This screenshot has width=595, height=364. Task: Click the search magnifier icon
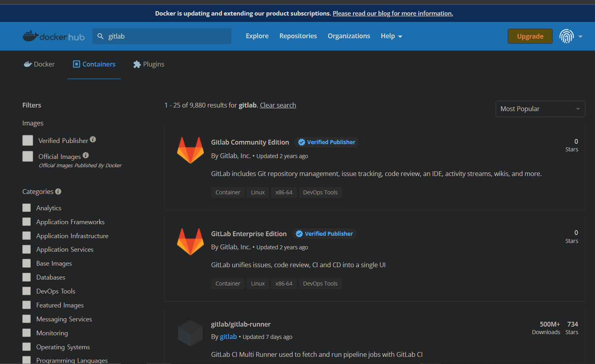[x=100, y=36]
